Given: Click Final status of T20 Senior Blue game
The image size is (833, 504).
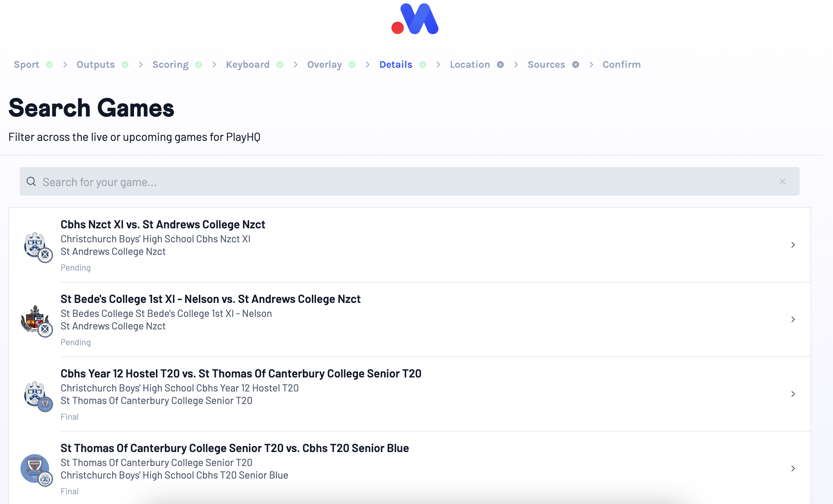Looking at the screenshot, I should click(x=70, y=491).
